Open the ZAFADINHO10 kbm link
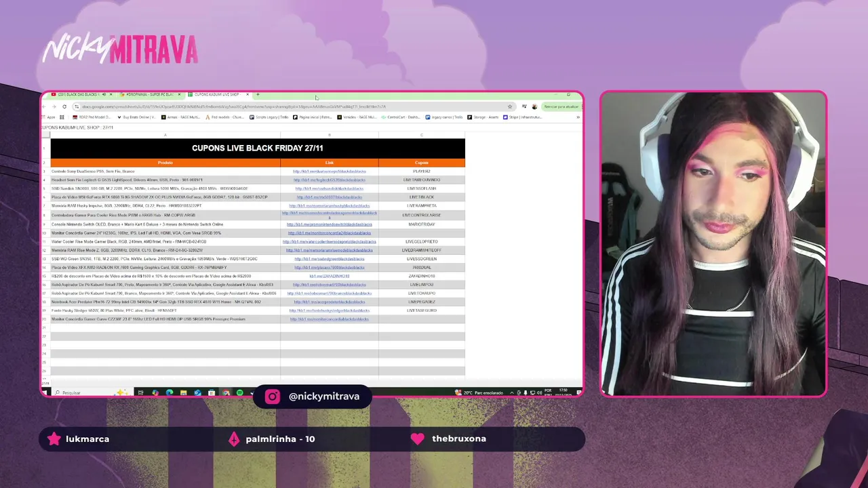 pyautogui.click(x=330, y=276)
